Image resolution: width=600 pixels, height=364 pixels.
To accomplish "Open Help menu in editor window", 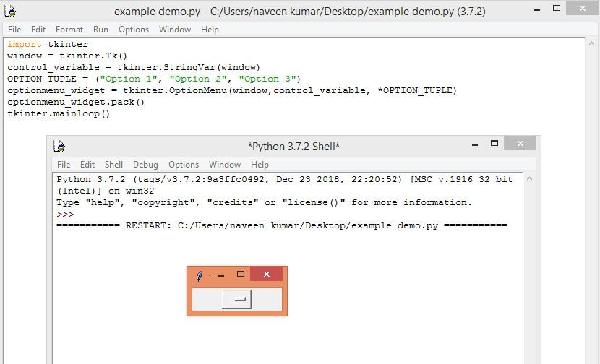I will pyautogui.click(x=210, y=30).
